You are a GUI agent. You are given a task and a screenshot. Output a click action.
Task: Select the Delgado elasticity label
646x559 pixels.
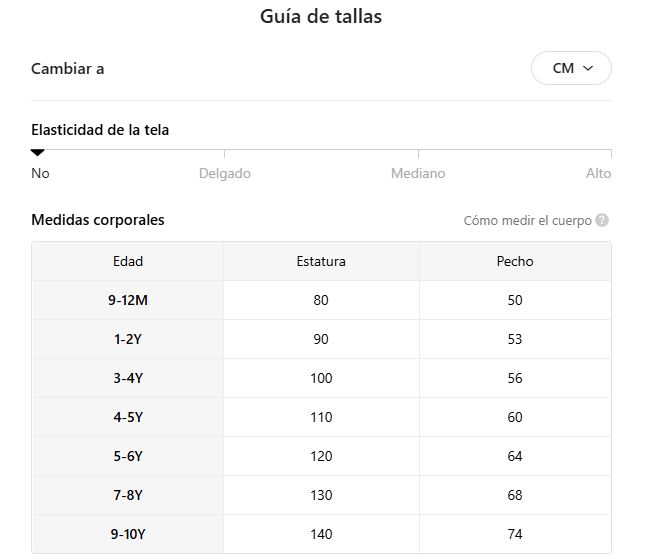(x=225, y=174)
